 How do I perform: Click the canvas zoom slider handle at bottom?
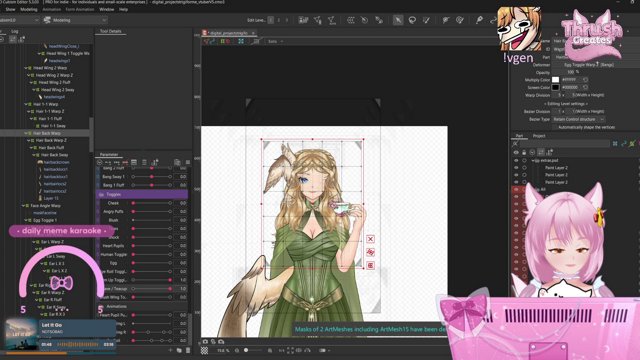tap(246, 350)
